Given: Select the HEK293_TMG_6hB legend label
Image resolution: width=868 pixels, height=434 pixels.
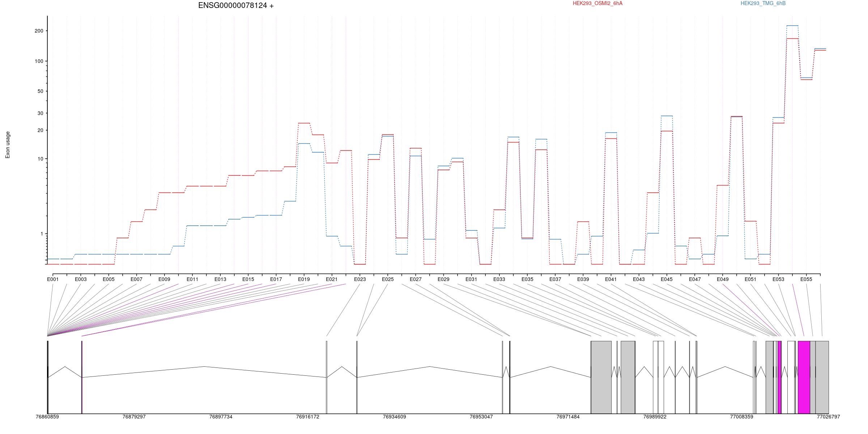Looking at the screenshot, I should 763,3.
